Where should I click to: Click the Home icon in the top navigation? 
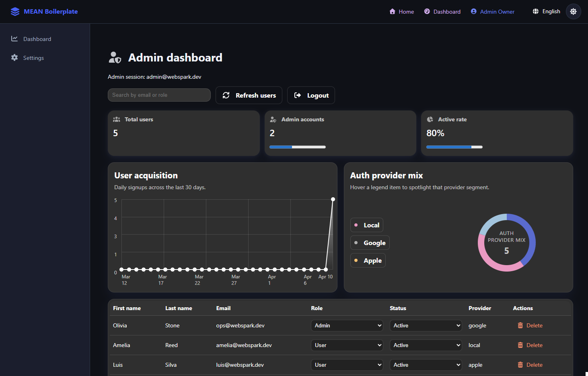(392, 11)
